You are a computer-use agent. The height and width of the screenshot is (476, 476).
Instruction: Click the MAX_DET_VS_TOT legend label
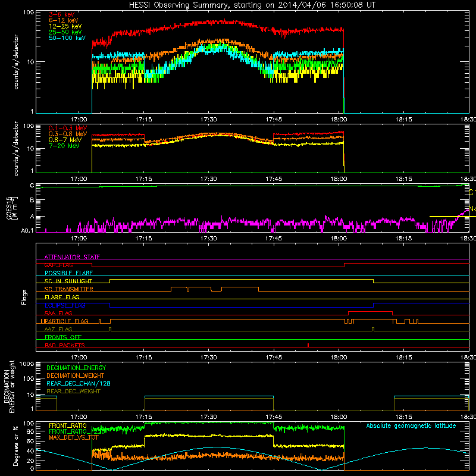[74, 437]
